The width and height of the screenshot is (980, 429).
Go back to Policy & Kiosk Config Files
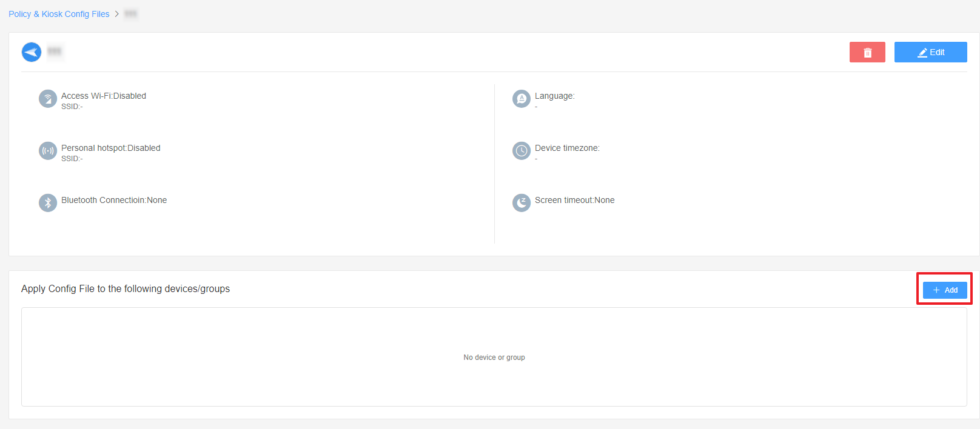(59, 14)
